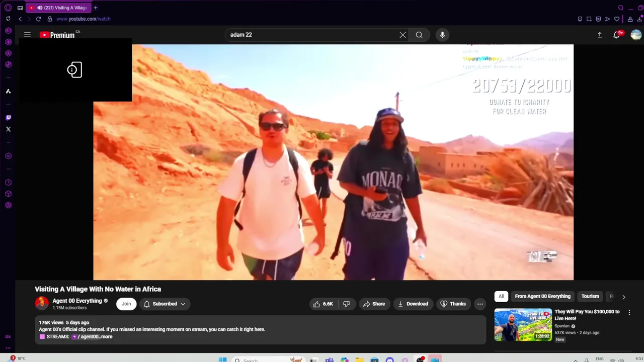Open the Windows Start button
The width and height of the screenshot is (644, 362).
pos(222,359)
